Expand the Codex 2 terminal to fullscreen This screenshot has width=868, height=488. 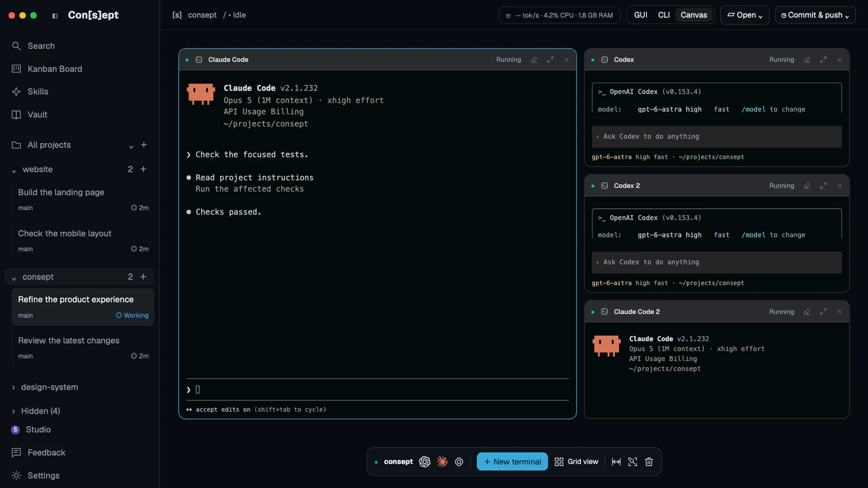tap(823, 186)
